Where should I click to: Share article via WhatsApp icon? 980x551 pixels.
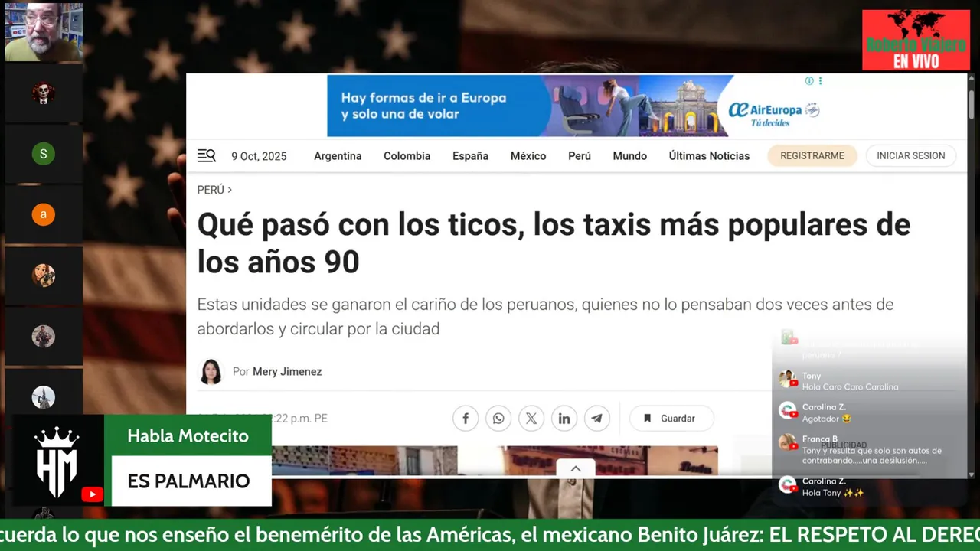click(x=498, y=419)
